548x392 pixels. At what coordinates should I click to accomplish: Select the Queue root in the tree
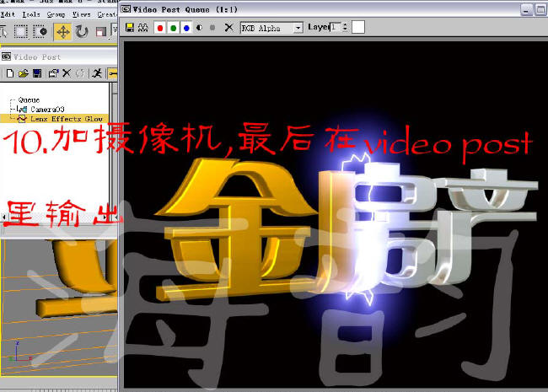pyautogui.click(x=29, y=100)
